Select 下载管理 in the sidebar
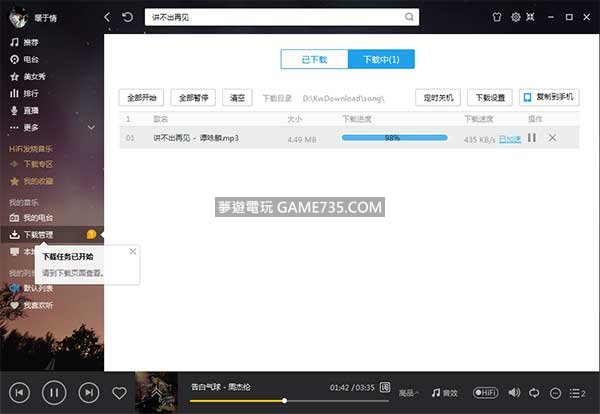The width and height of the screenshot is (600, 414). click(40, 235)
